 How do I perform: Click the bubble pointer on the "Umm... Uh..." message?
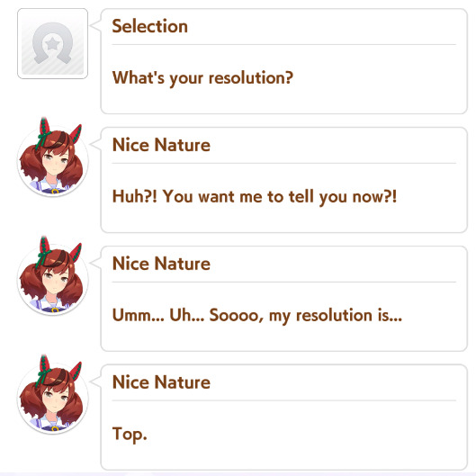(96, 263)
